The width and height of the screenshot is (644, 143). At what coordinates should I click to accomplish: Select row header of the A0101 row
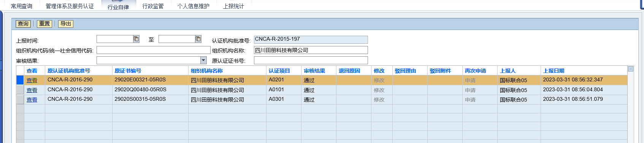tap(20, 90)
